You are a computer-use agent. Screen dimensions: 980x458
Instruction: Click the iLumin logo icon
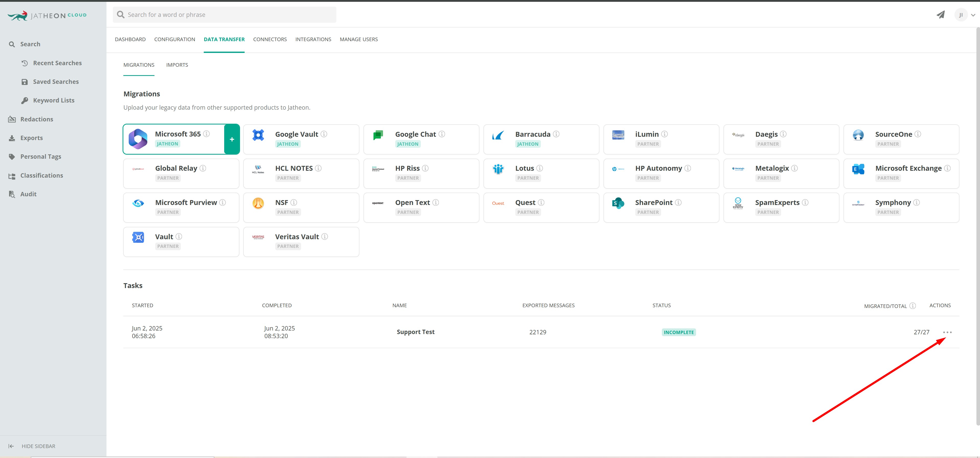618,135
